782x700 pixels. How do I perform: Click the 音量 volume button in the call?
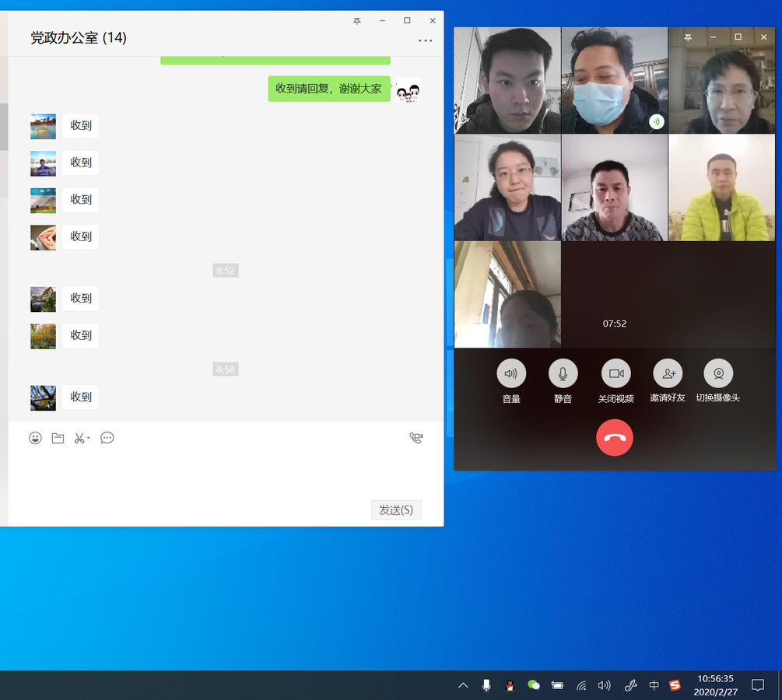[x=511, y=373]
